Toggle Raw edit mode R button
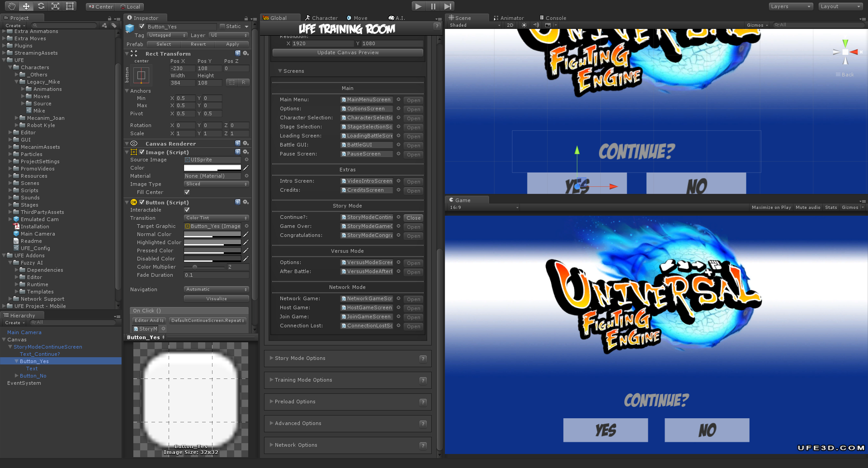The image size is (868, 468). click(244, 82)
